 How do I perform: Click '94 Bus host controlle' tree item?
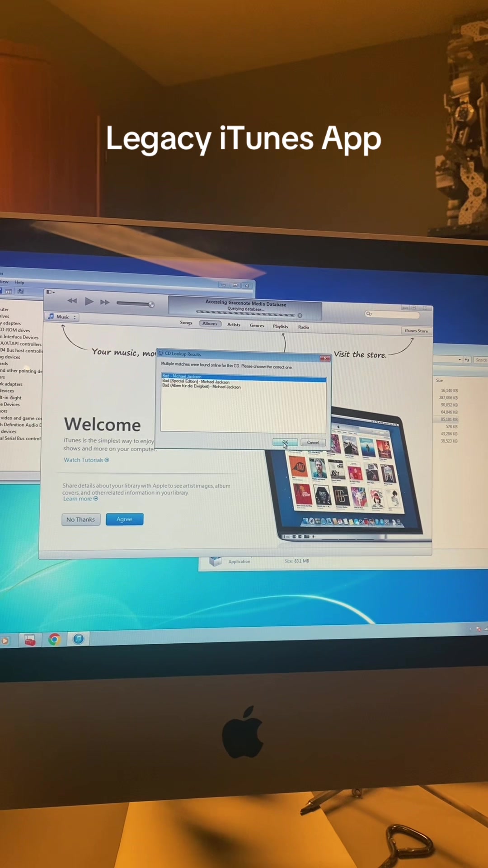(21, 350)
